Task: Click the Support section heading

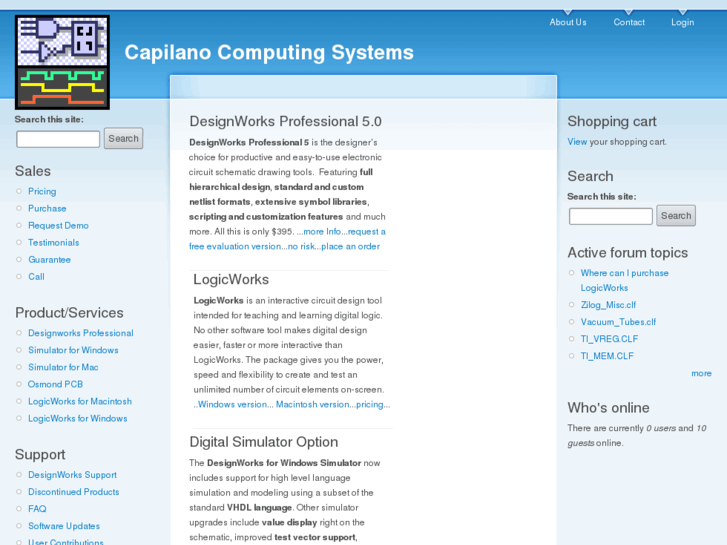Action: 40,455
